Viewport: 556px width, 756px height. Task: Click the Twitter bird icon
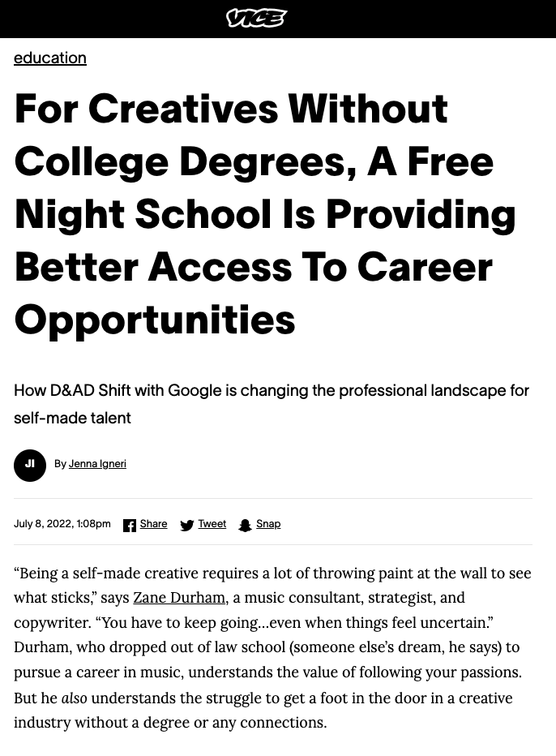(x=186, y=526)
